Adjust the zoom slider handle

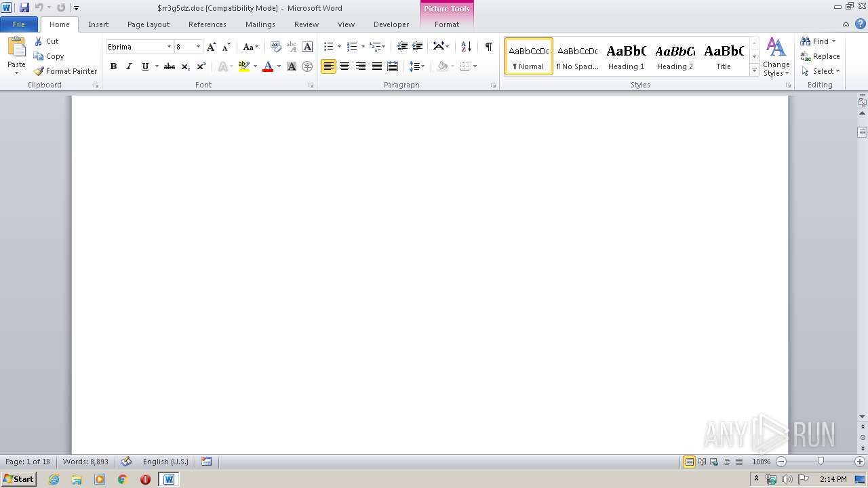click(821, 462)
